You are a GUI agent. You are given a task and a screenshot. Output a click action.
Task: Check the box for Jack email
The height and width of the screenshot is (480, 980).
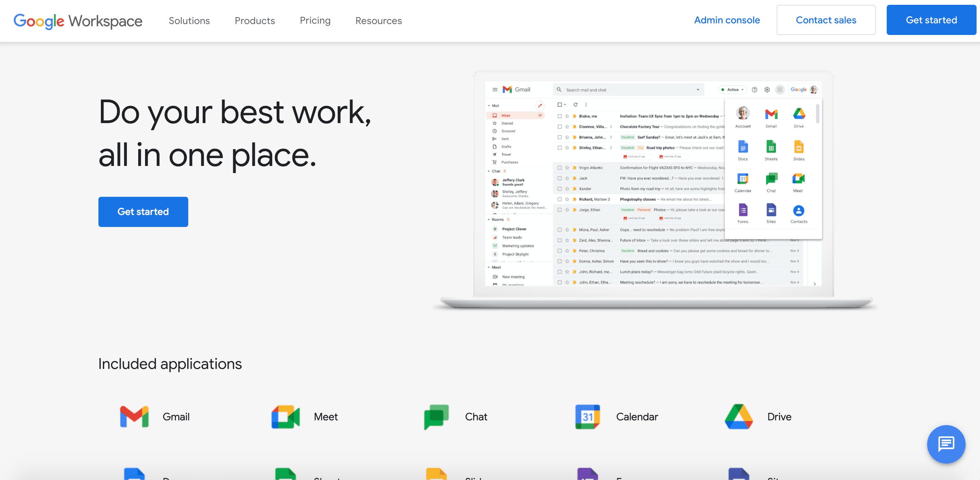[x=560, y=178]
